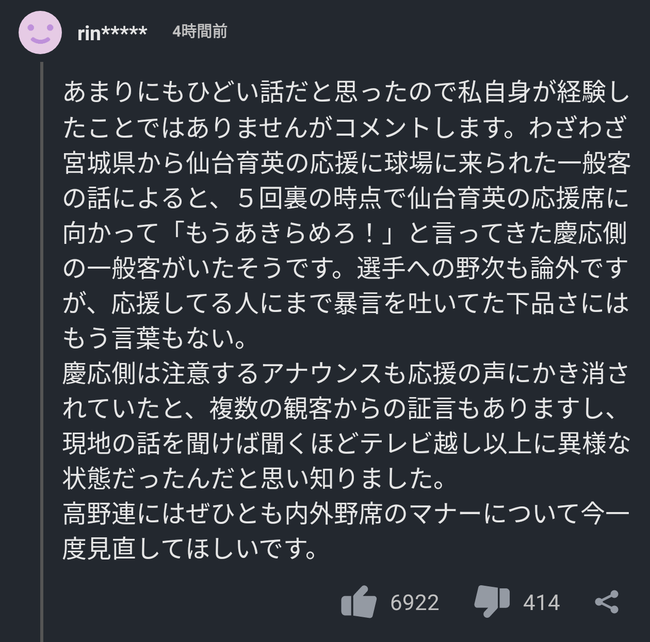Viewport: 650px width, 642px height.
Task: Click the line starting れていたと、複数の観客
Action: tap(340, 409)
